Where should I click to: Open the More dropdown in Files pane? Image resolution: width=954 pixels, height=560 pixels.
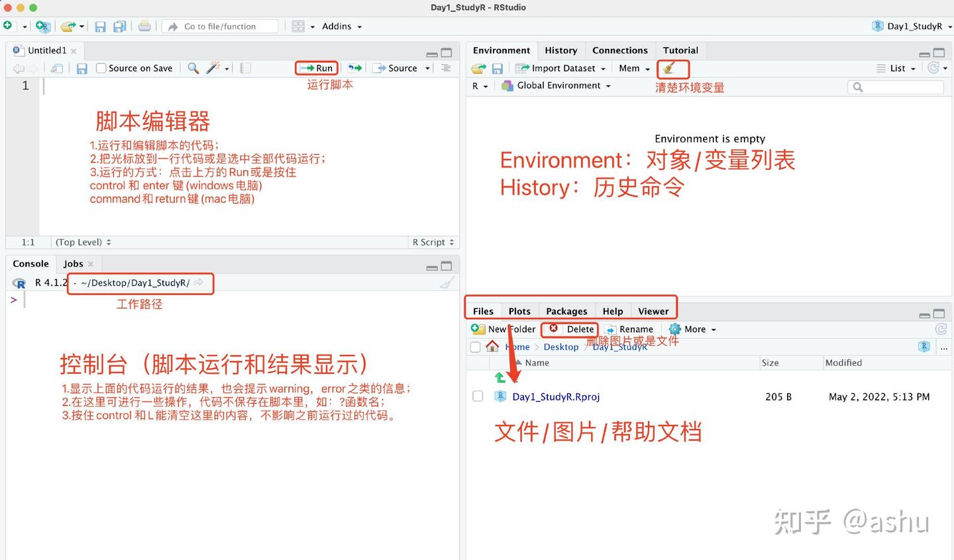coord(693,329)
